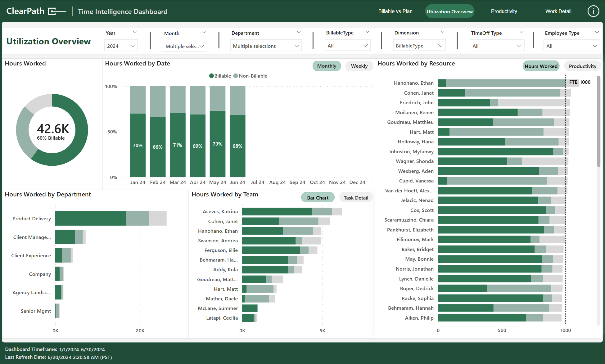Collapse the Department slicer header chevron
Image resolution: width=605 pixels, height=364 pixels.
[x=299, y=32]
